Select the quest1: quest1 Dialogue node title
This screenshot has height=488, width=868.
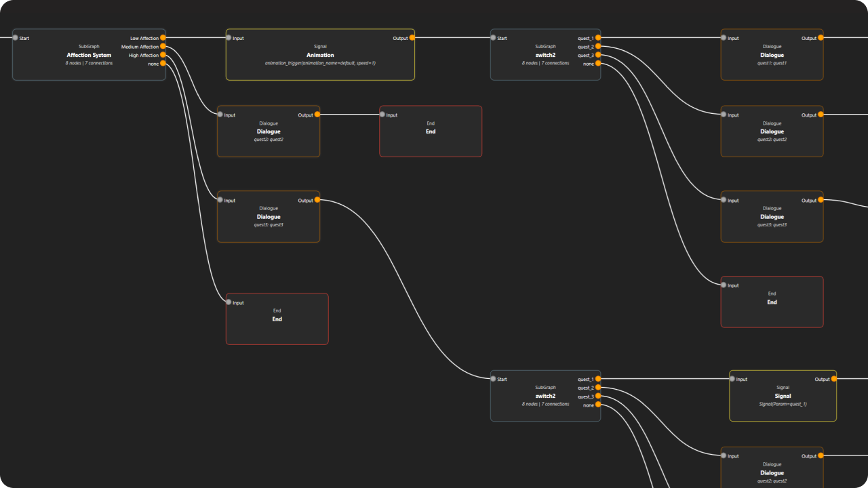[772, 55]
